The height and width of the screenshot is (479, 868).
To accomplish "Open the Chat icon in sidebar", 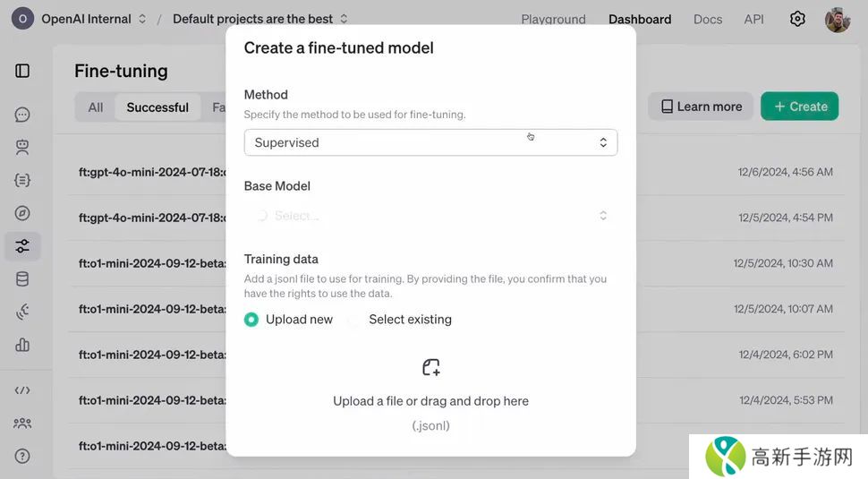I will [22, 115].
